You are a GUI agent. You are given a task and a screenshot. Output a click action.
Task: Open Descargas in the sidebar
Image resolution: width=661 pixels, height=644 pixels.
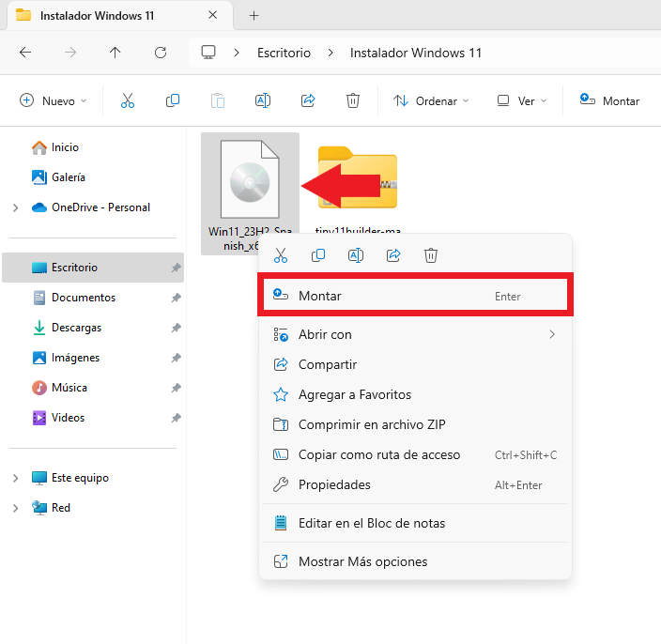(x=67, y=328)
